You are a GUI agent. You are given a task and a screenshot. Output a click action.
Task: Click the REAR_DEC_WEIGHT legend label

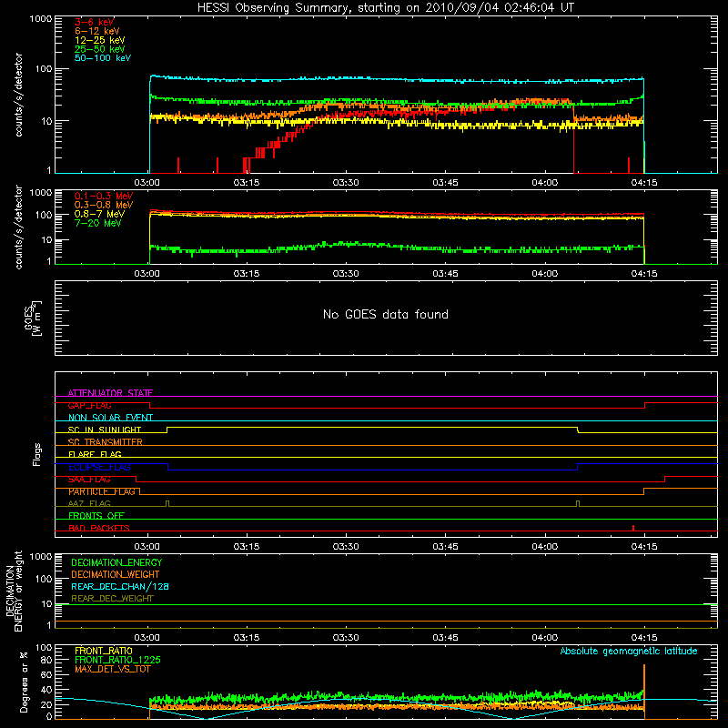[x=112, y=599]
